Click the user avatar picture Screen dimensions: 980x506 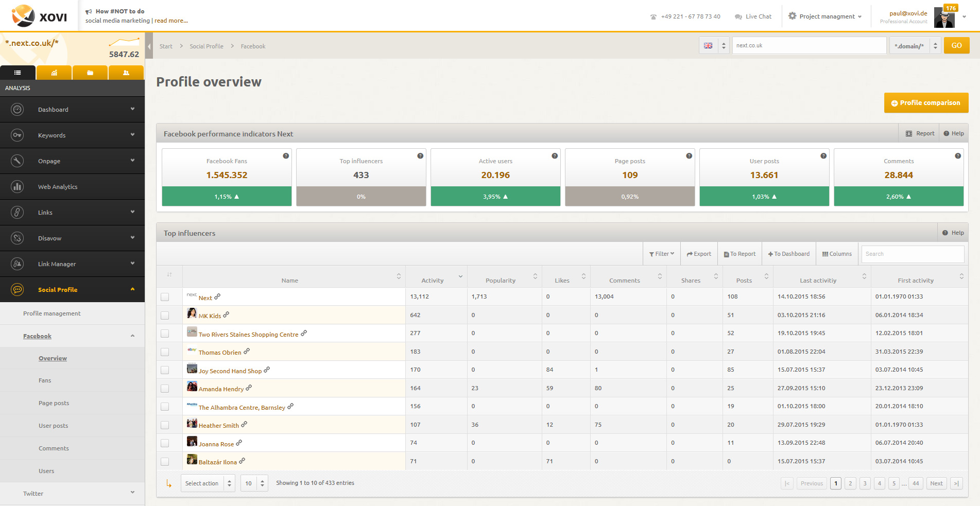pos(944,19)
